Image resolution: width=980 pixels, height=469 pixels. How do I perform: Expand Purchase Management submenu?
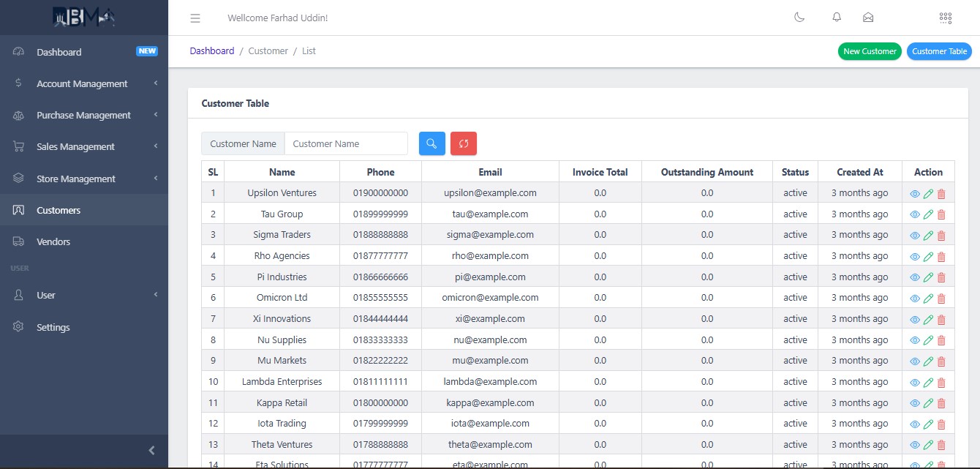pos(84,115)
